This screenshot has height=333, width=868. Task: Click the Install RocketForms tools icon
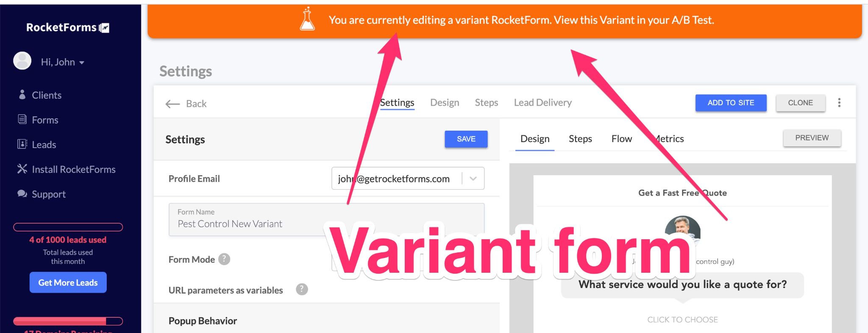(22, 169)
